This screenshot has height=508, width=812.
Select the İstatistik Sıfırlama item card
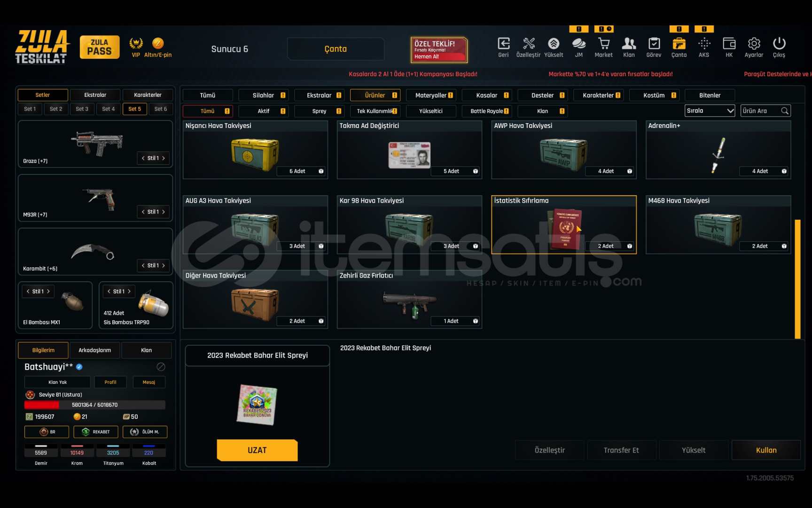[x=564, y=225]
